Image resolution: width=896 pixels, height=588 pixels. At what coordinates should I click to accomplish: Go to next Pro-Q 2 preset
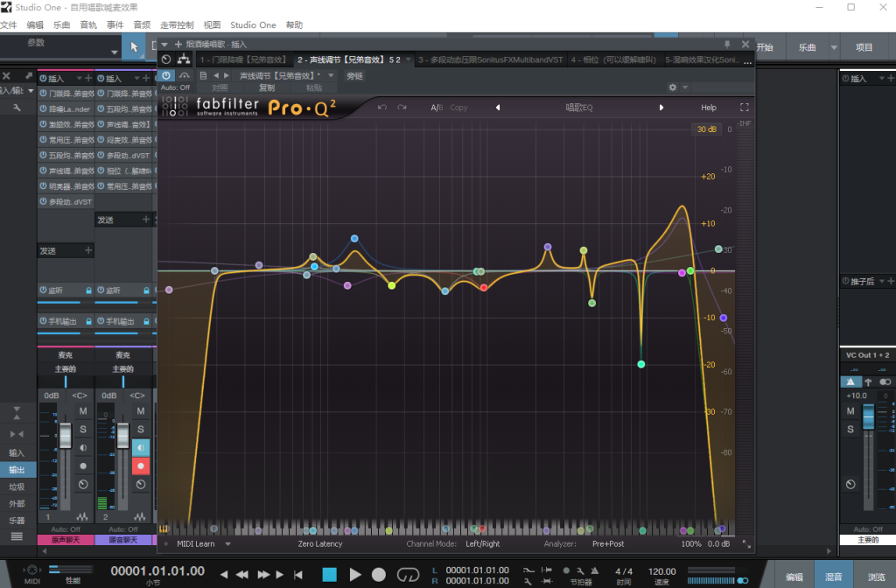(661, 108)
